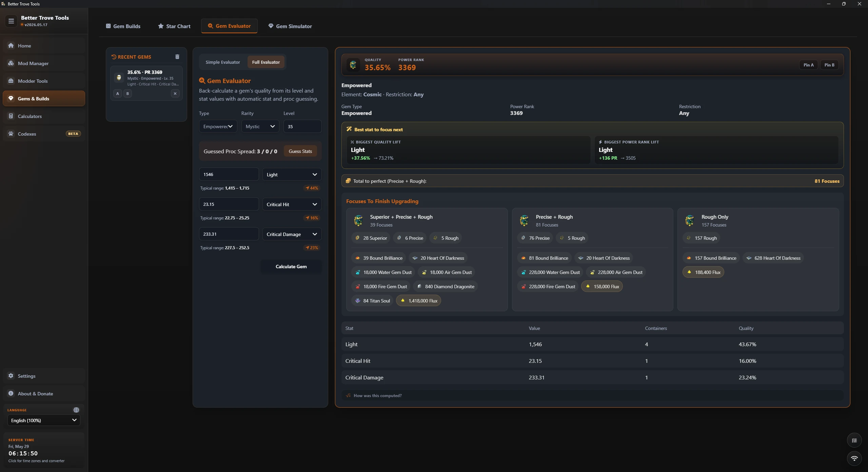This screenshot has width=868, height=472.
Task: Open language globe icon
Action: (76, 410)
